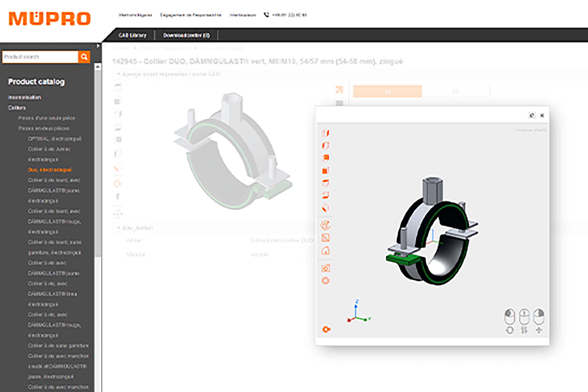This screenshot has width=588, height=392.
Task: Click the home view icon in 3D viewer
Action: click(x=325, y=250)
